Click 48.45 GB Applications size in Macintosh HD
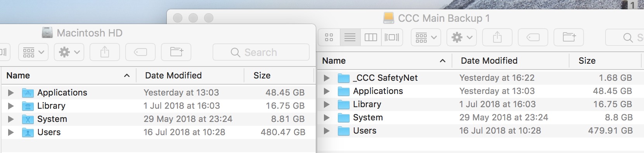Screen dimensions: 644x153 click(285, 92)
